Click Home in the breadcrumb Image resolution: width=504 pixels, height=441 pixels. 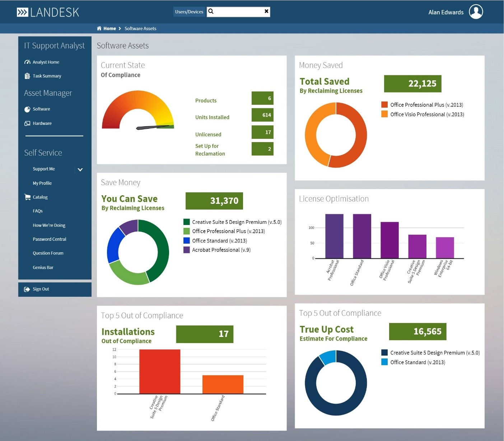[x=109, y=28]
